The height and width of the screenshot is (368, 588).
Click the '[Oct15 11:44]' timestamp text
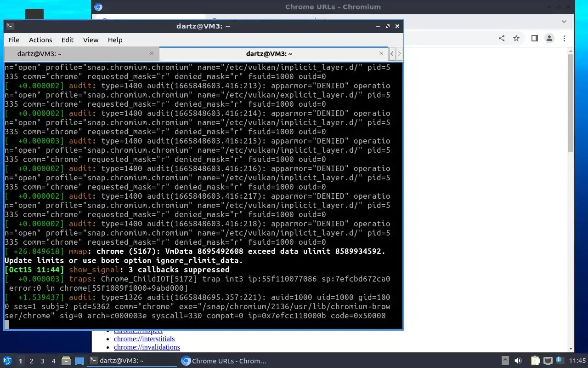[x=34, y=270]
